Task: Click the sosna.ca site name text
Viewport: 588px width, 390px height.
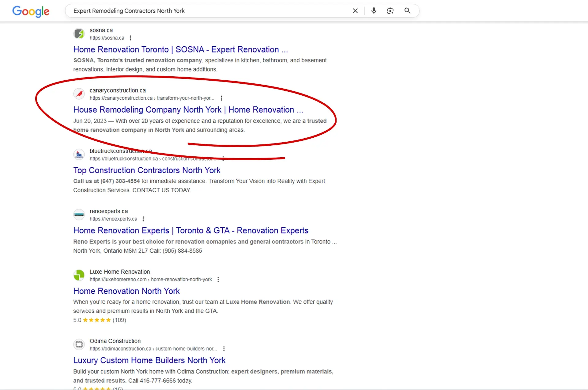Action: [x=101, y=30]
